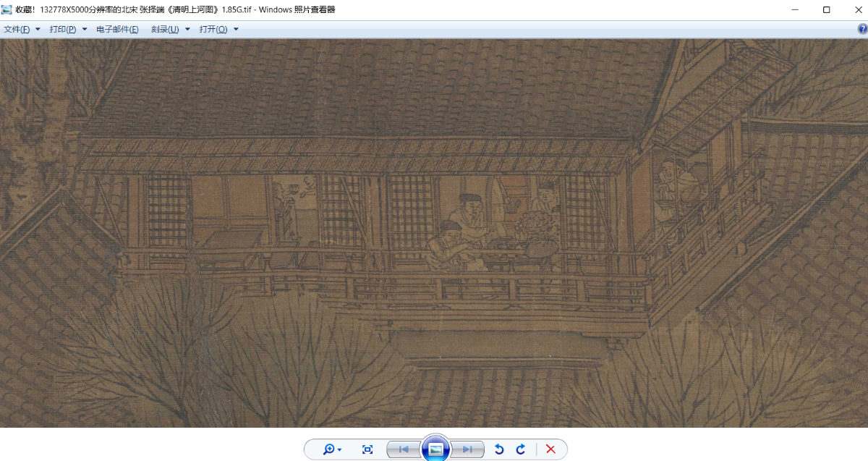Image resolution: width=868 pixels, height=461 pixels.
Task: Click the window title bar text
Action: 174,9
